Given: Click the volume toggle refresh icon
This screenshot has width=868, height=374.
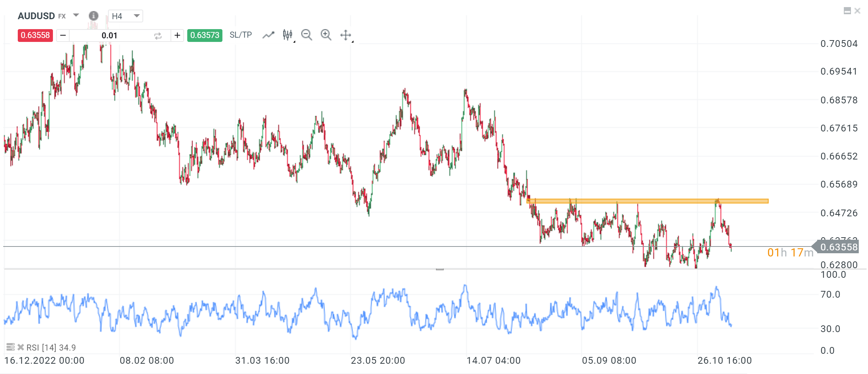Looking at the screenshot, I should [158, 35].
